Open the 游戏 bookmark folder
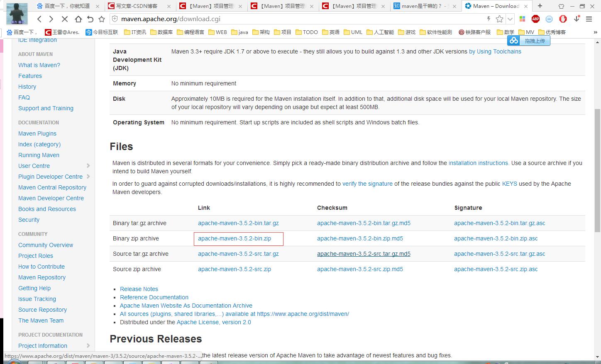 click(x=407, y=32)
